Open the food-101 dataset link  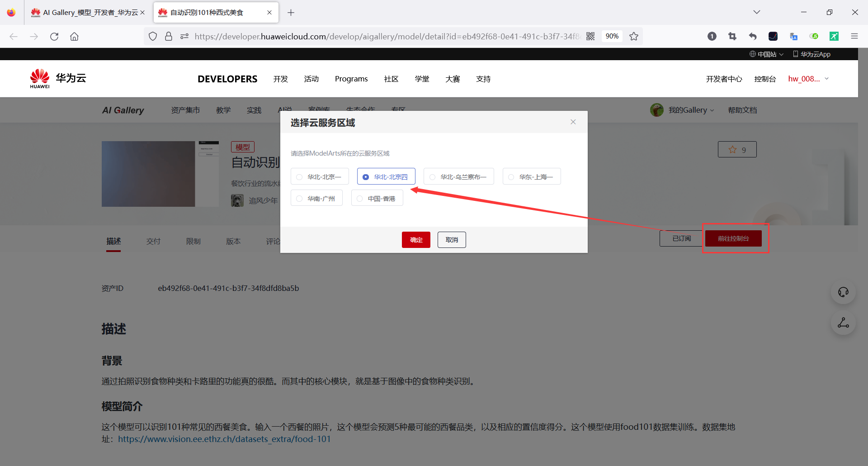[224, 438]
